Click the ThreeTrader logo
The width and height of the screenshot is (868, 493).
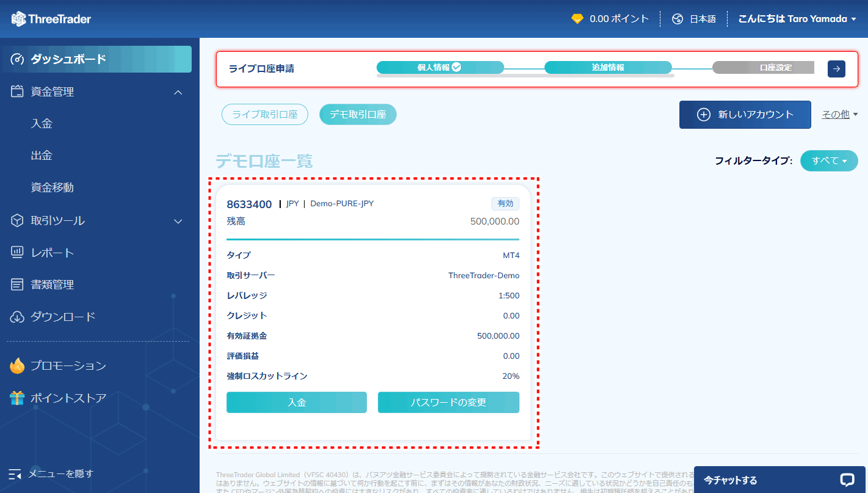point(51,19)
